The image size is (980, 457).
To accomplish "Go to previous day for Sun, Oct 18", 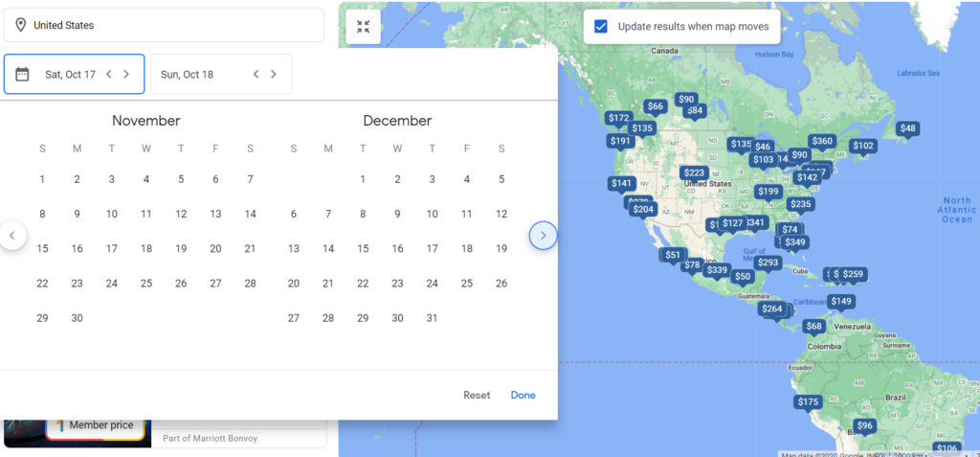I will [256, 74].
